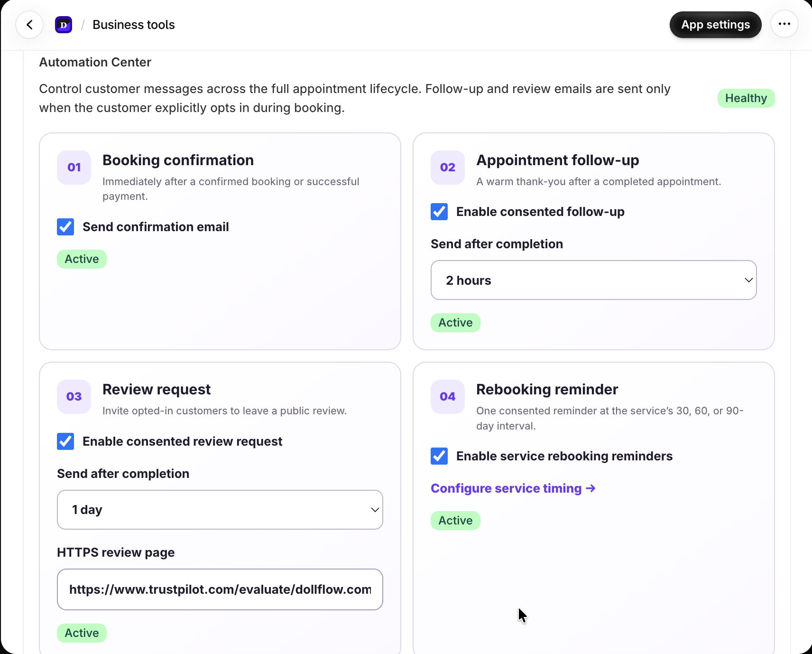
Task: Click the Appointment follow-up title
Action: (557, 160)
